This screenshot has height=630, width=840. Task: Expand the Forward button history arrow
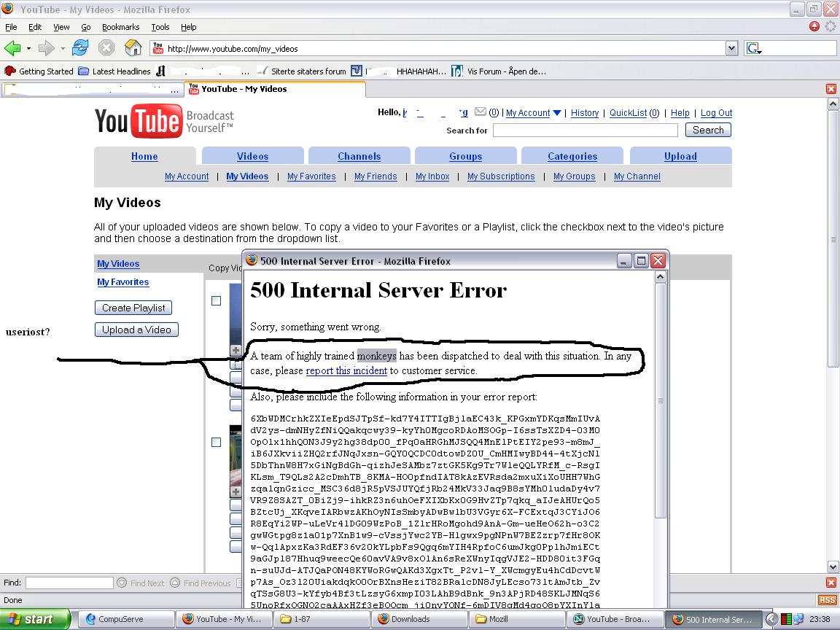pos(63,49)
